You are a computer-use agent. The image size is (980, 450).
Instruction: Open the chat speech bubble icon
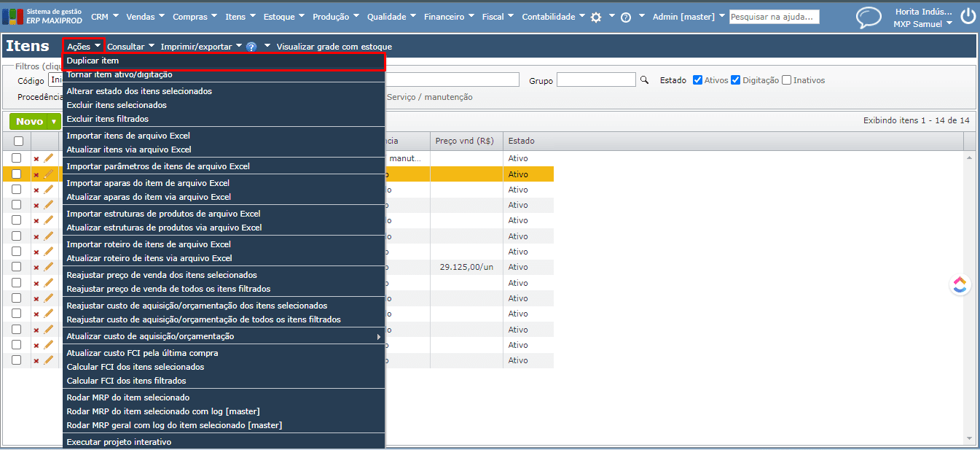click(868, 17)
